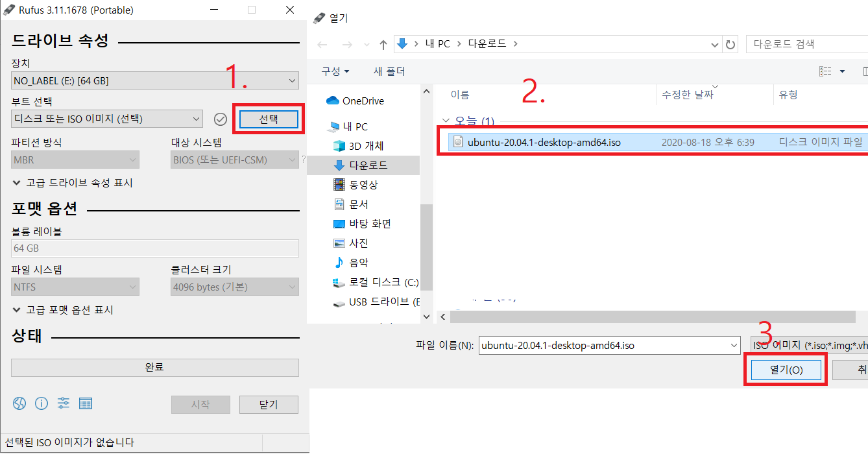This screenshot has width=868, height=454.
Task: Go up one folder level
Action: coord(383,44)
